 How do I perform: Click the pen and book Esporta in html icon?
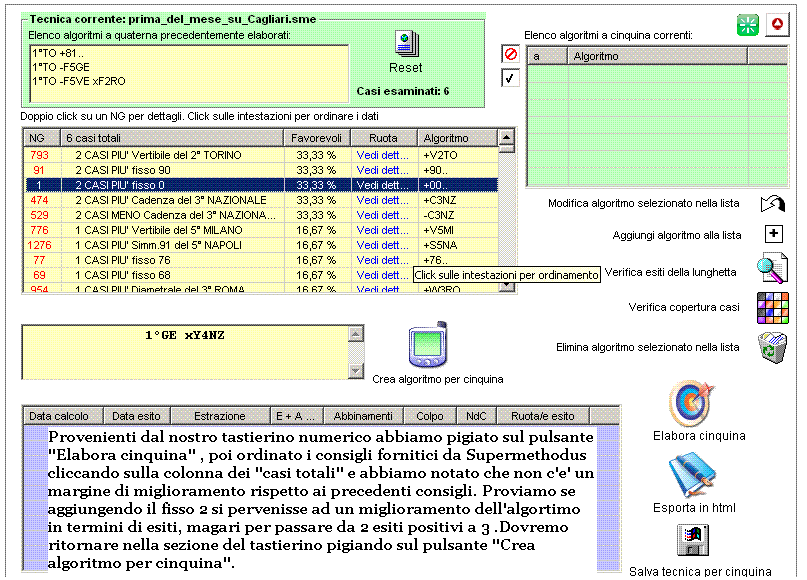692,476
